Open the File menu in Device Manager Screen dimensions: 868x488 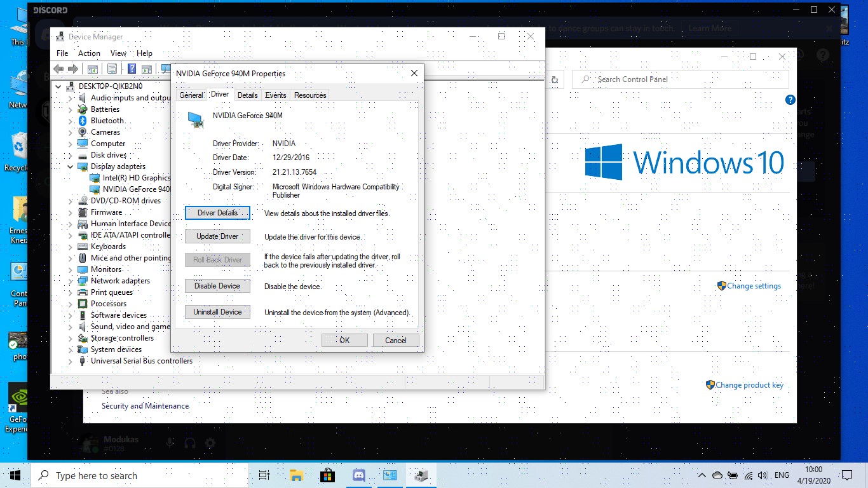(62, 53)
